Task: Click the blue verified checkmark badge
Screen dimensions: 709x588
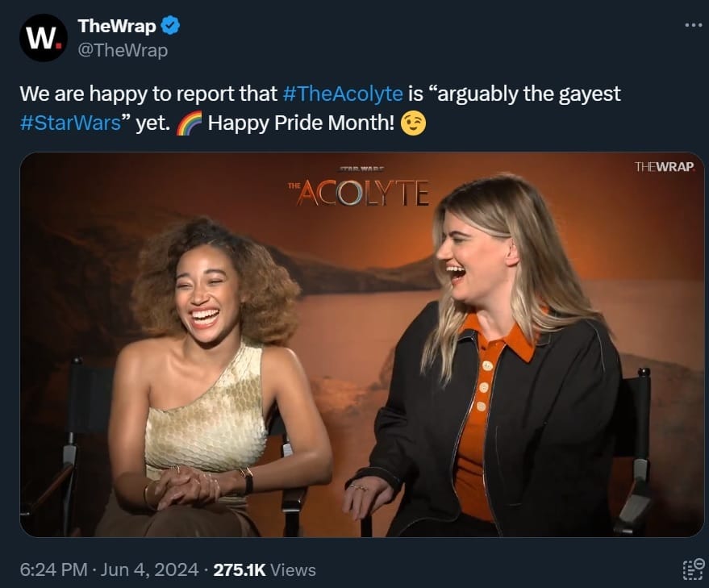Action: click(171, 25)
